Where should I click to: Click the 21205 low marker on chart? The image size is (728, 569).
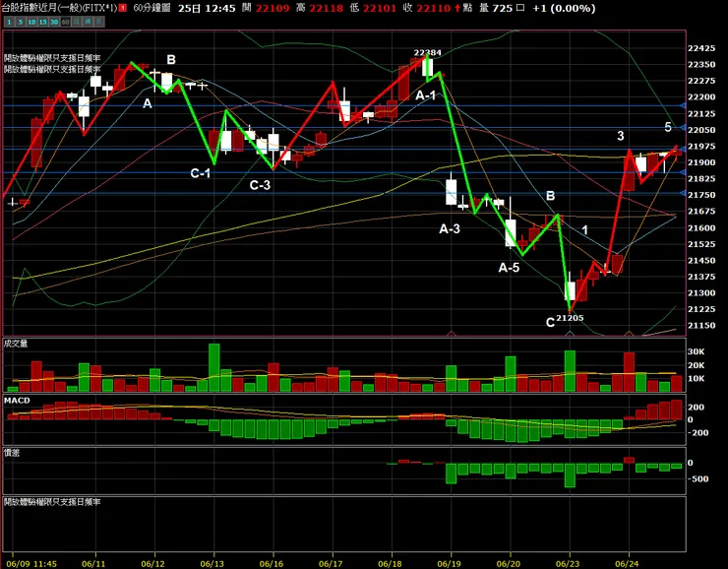[x=570, y=318]
